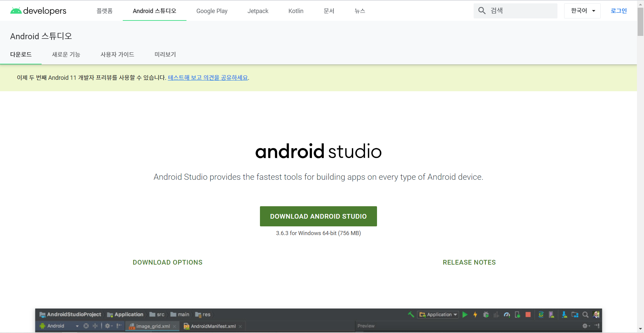Click the scrollbar down arrow
The width and height of the screenshot is (644, 333).
click(640, 329)
